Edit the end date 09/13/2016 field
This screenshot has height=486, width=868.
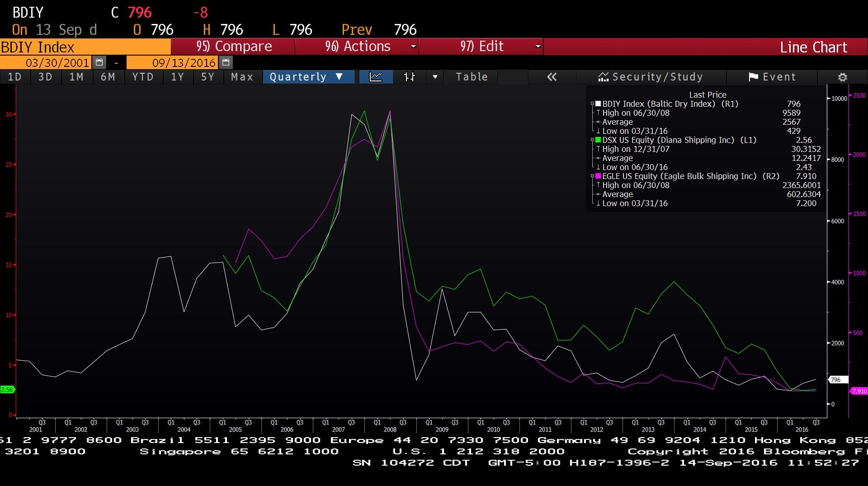173,62
